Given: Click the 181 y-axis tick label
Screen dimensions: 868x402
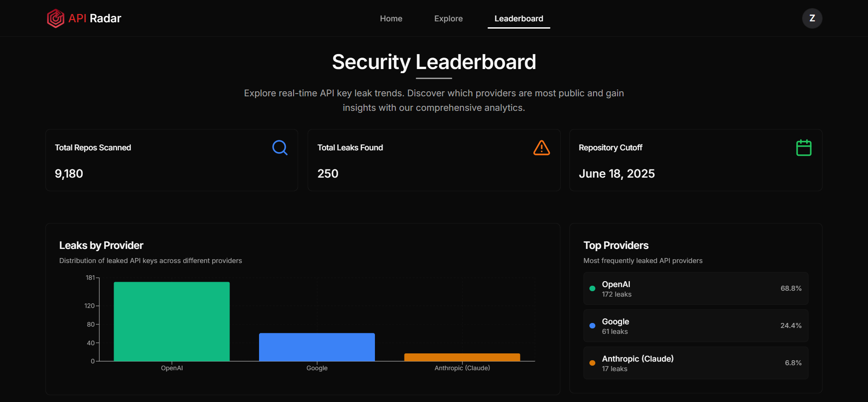Looking at the screenshot, I should click(x=90, y=278).
